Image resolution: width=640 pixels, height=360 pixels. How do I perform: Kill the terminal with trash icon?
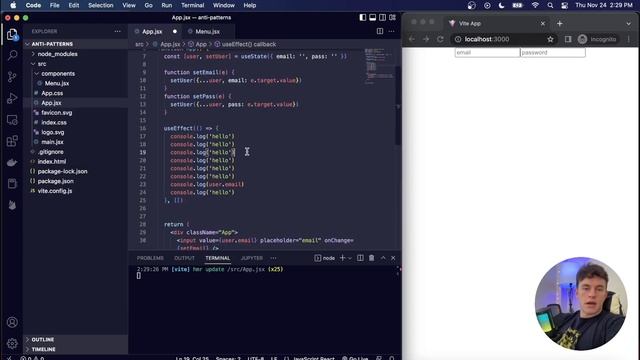coord(371,258)
